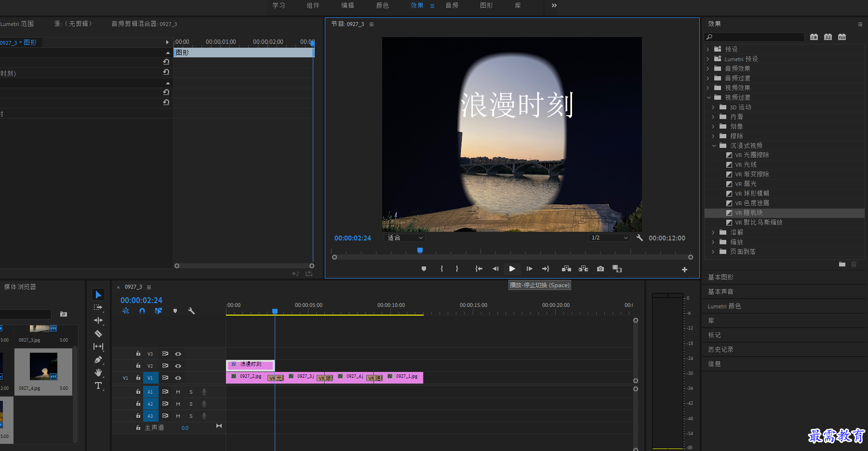Viewport: 868px width, 451px height.
Task: Toggle V2 track visibility eye
Action: (178, 366)
